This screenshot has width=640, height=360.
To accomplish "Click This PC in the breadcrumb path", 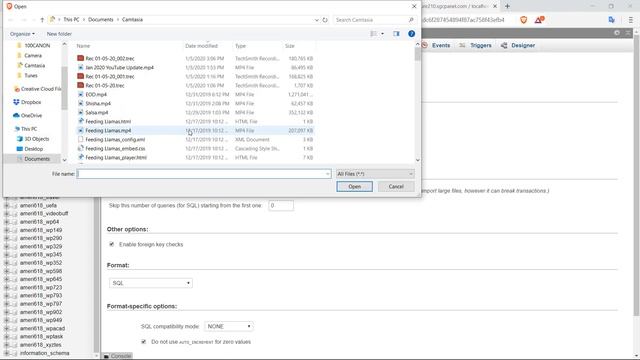I will pos(71,20).
